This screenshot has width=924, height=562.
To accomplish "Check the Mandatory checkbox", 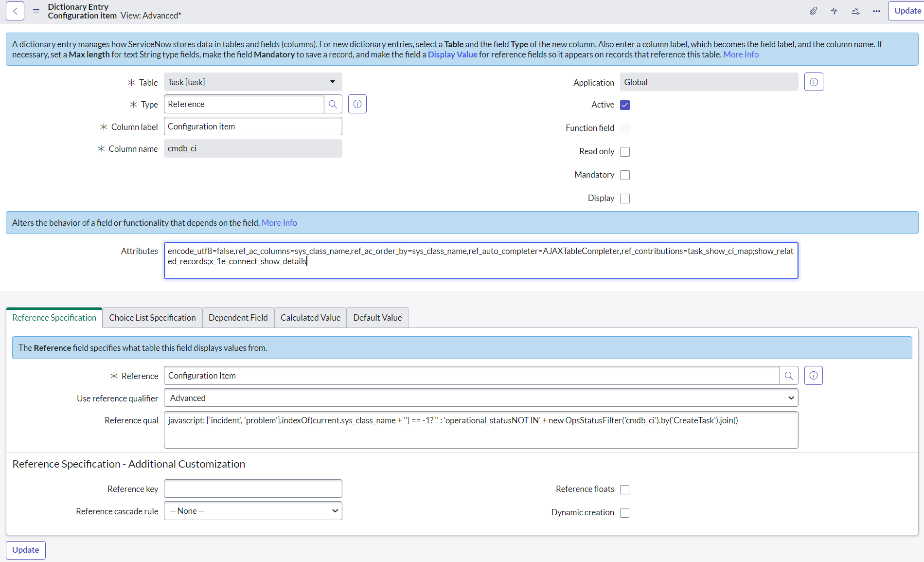I will [x=625, y=175].
